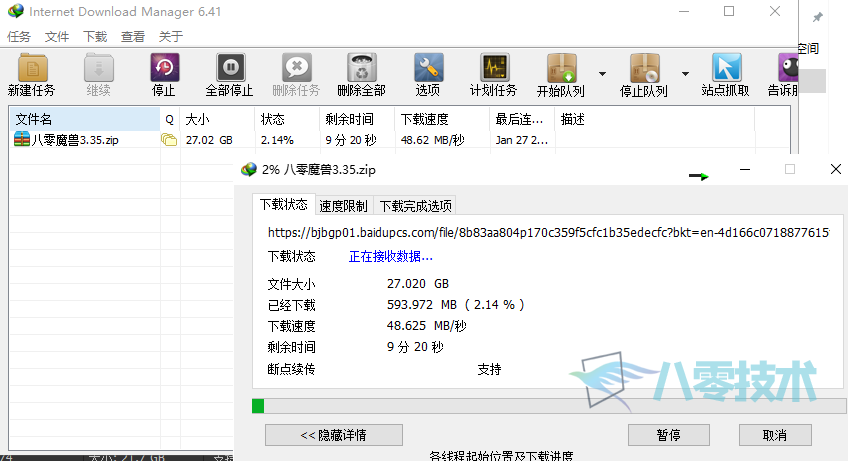This screenshot has height=461, width=848.
Task: Click the 正在接收数据... status text
Action: [x=390, y=256]
